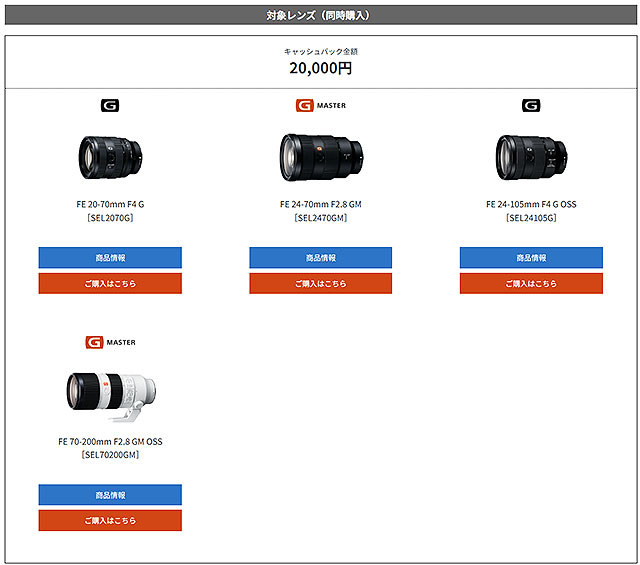This screenshot has height=565, width=640.
Task: Click the FE 24-70mm F2.8 GM product name
Action: tap(320, 204)
